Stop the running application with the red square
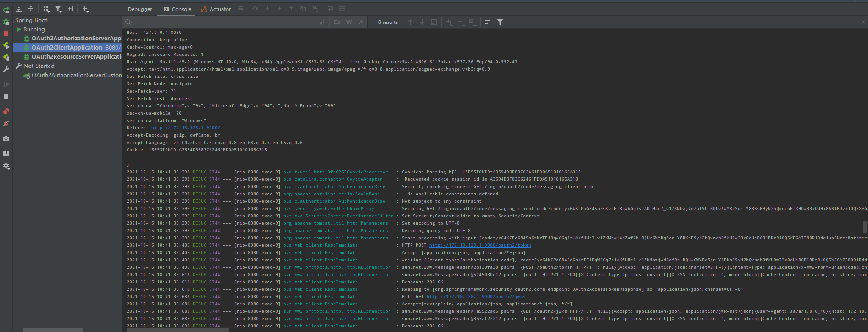 coord(6,33)
